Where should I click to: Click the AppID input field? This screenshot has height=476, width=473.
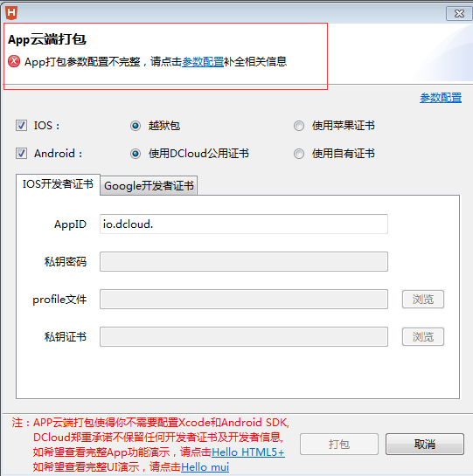point(244,224)
